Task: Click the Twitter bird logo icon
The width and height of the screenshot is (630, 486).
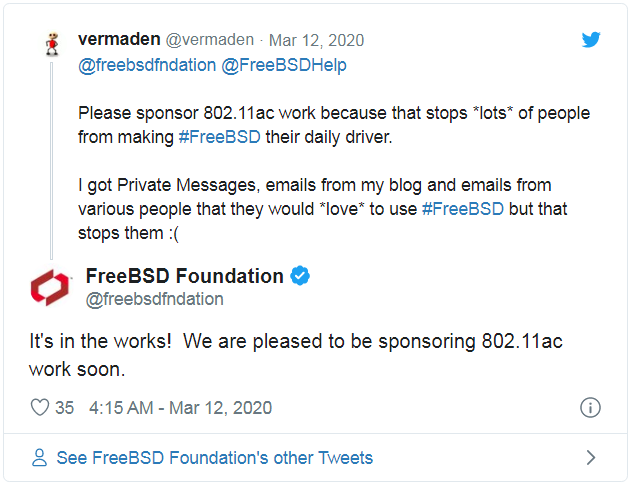Action: pos(591,39)
